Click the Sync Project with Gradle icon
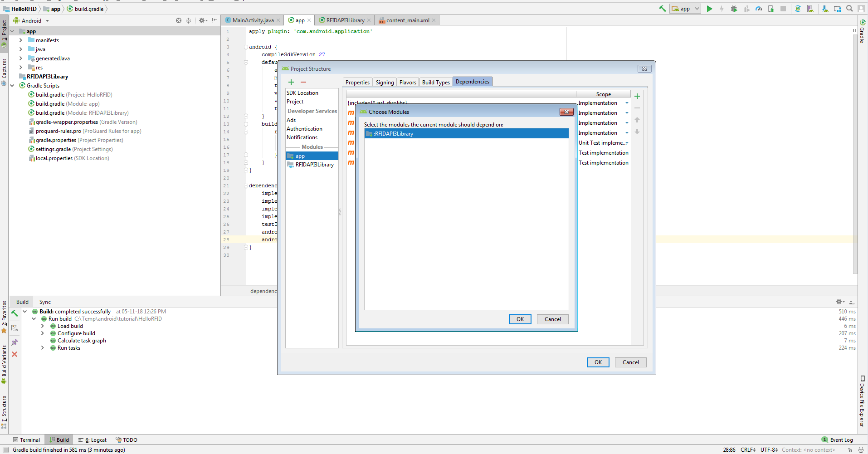 [798, 9]
